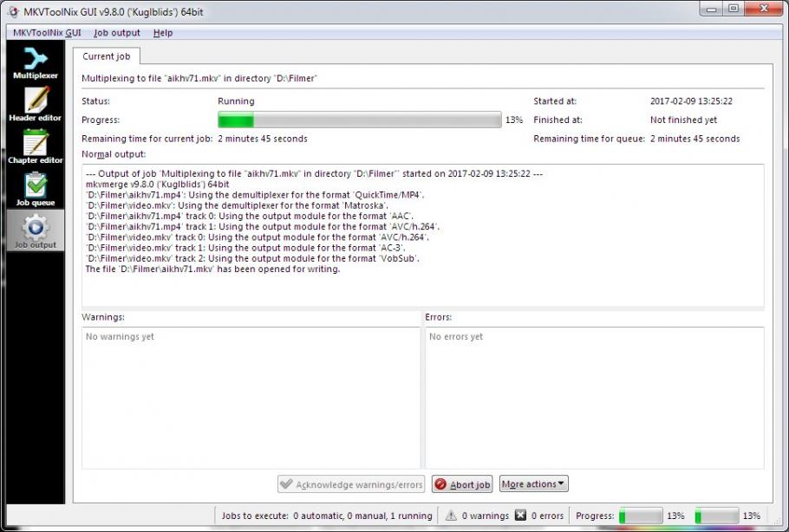This screenshot has height=532, width=789.
Task: Click inside the Errors list box
Action: point(594,398)
